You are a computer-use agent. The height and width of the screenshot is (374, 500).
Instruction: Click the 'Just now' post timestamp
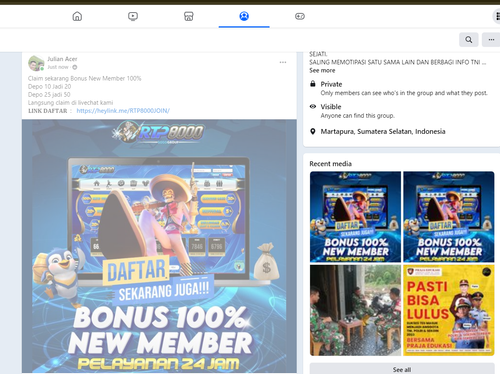(x=58, y=67)
